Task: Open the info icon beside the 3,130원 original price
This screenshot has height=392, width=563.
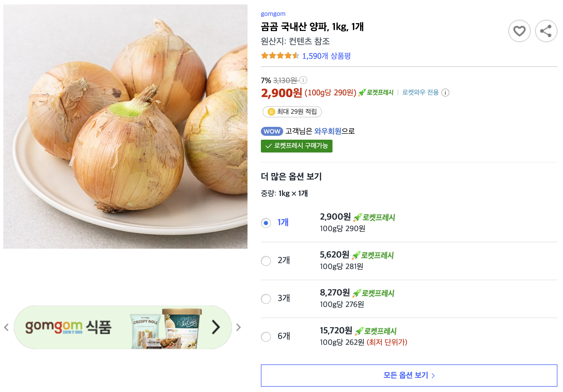Action: coord(303,80)
